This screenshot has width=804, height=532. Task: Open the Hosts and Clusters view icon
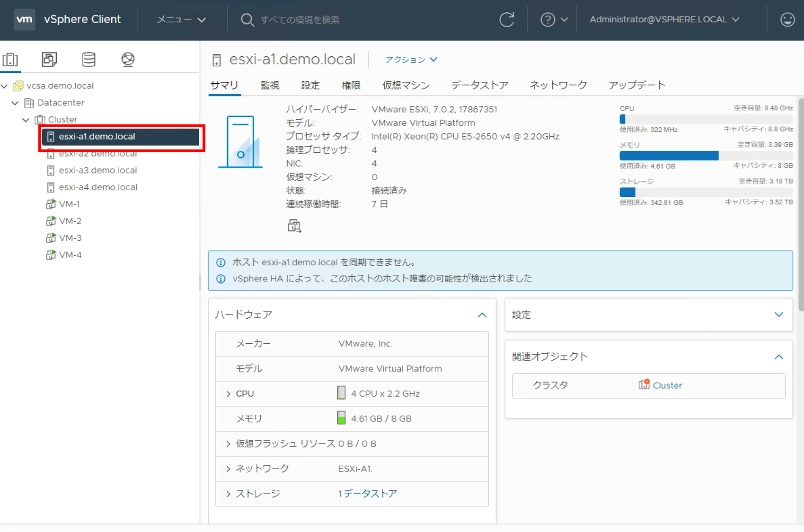point(10,60)
